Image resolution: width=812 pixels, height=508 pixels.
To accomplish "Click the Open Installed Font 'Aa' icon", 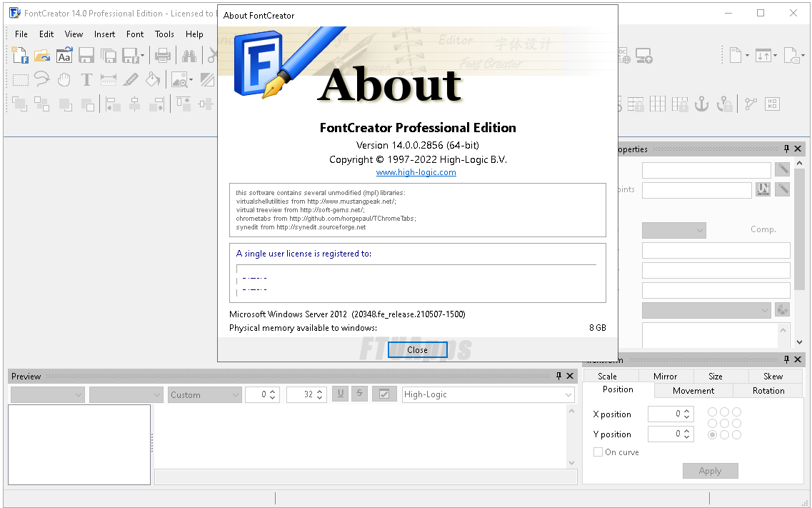I will pos(64,56).
